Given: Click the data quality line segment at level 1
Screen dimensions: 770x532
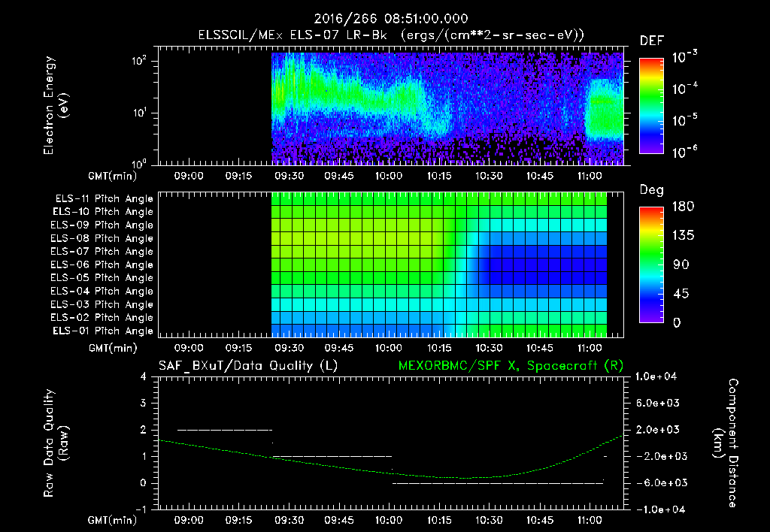Looking at the screenshot, I should point(332,456).
